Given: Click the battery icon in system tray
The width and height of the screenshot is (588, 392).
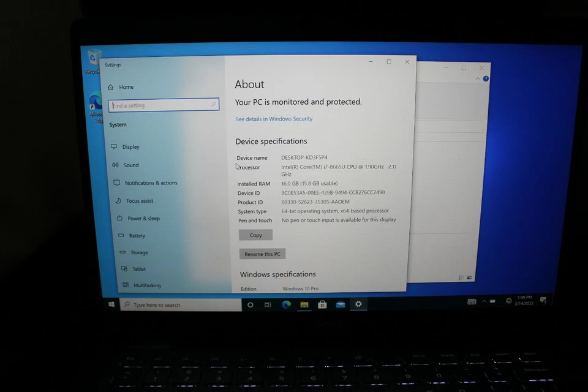Looking at the screenshot, I should [x=492, y=301].
